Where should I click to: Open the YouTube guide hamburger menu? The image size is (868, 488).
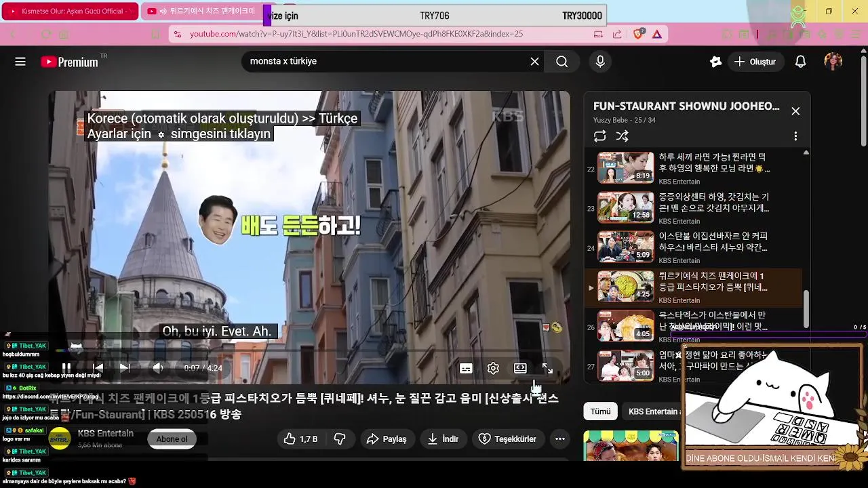pos(20,62)
